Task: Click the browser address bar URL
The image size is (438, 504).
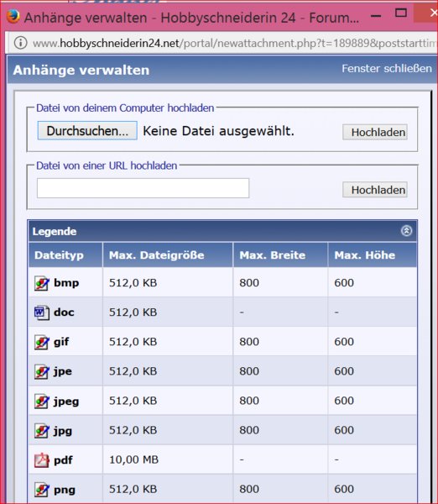Action: [x=234, y=43]
